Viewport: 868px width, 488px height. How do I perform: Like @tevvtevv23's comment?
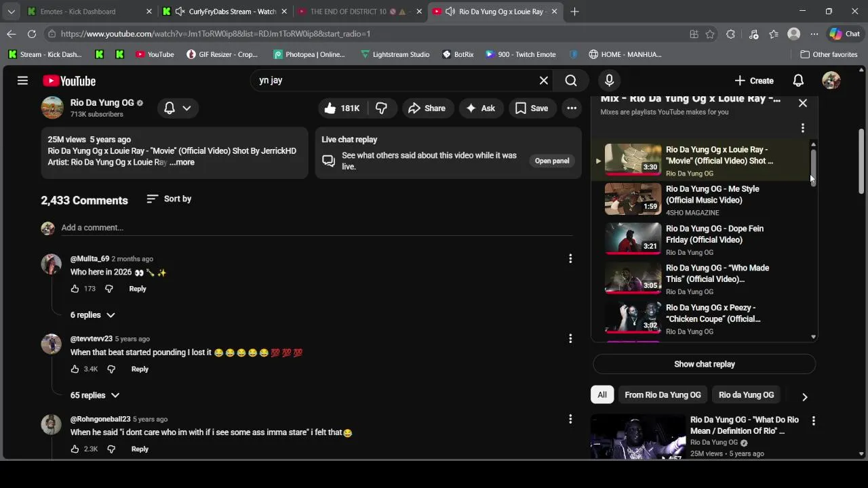[x=75, y=369]
